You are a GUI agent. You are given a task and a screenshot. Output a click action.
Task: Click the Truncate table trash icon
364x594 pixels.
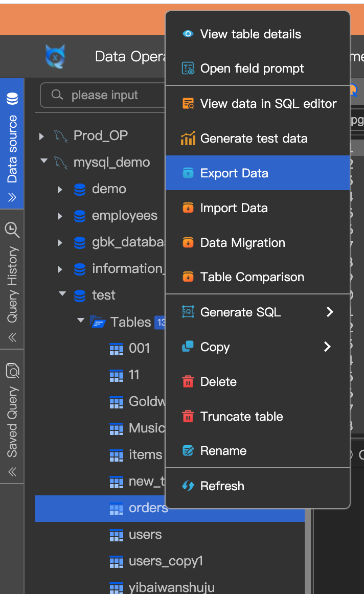(188, 417)
